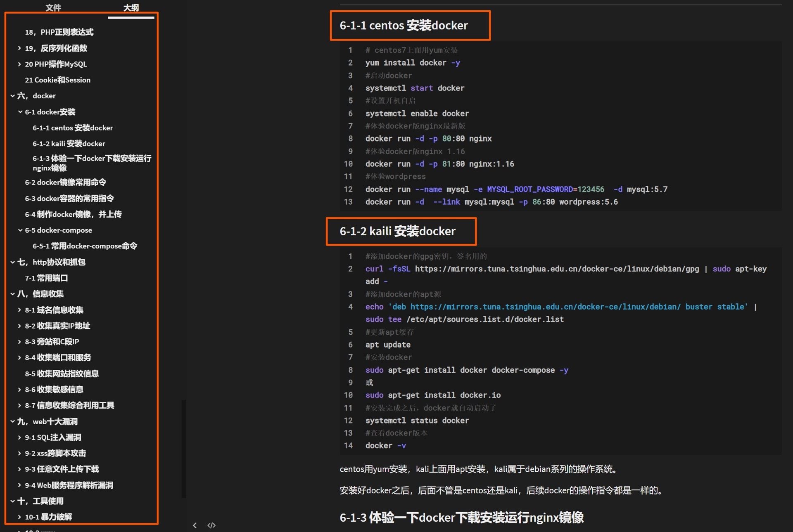Switch to the 文件 tab
This screenshot has width=793, height=532.
click(53, 7)
